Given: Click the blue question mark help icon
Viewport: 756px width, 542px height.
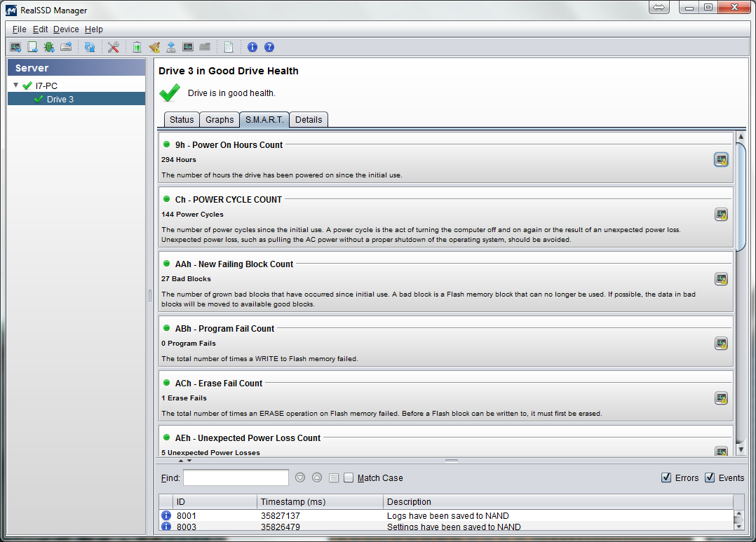Looking at the screenshot, I should [269, 47].
